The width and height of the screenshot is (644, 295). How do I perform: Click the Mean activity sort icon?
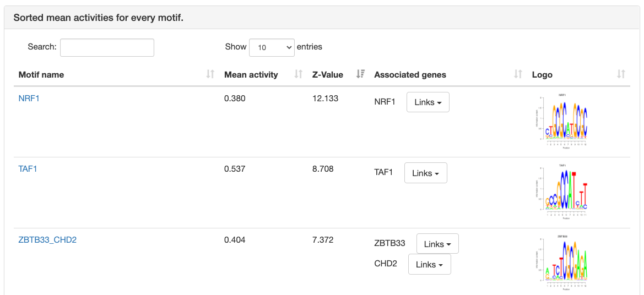pos(298,74)
